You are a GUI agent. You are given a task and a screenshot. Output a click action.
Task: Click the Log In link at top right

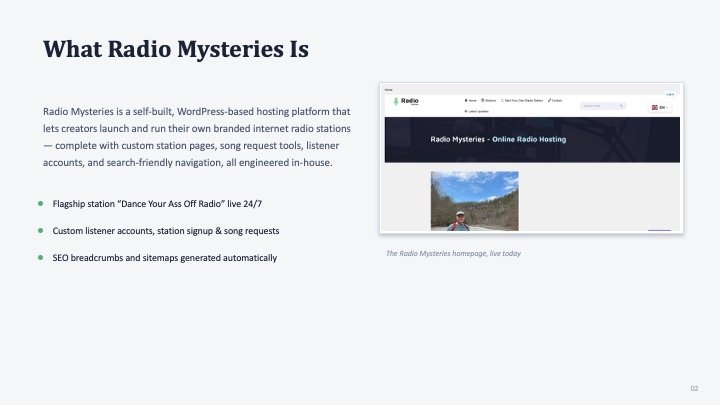click(670, 94)
